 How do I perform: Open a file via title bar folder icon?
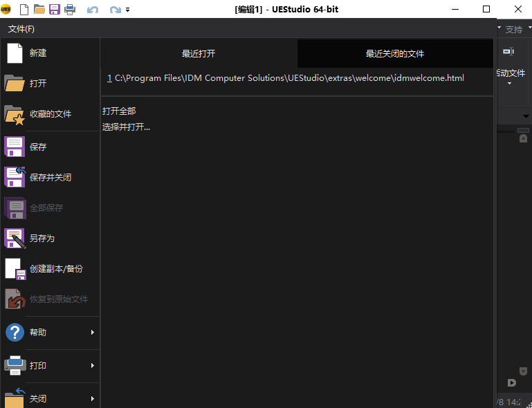(39, 10)
